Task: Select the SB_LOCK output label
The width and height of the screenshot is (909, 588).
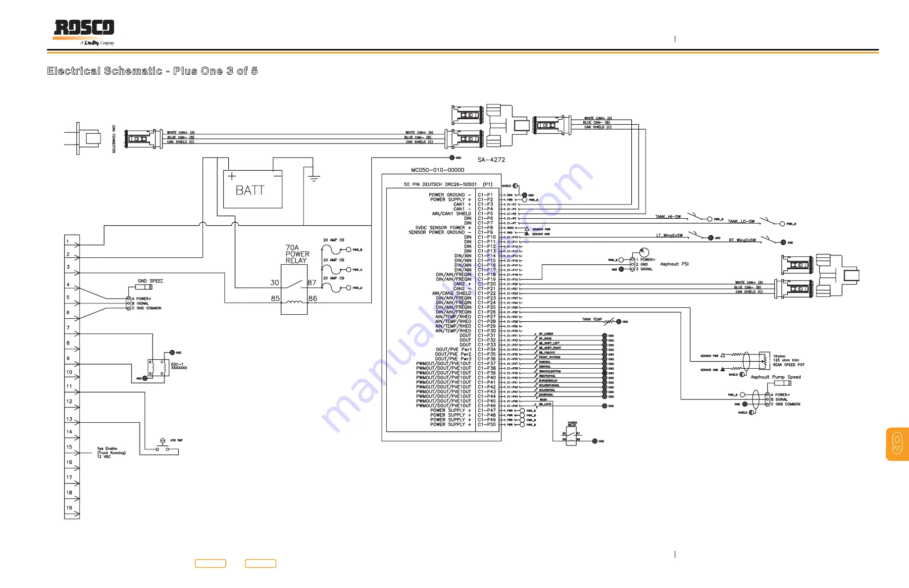Action: tap(545, 404)
